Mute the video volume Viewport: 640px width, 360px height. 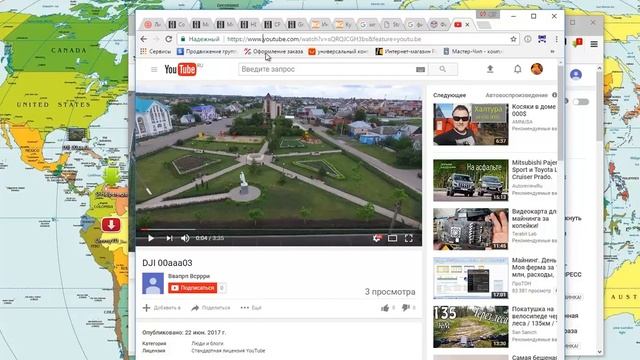185,238
